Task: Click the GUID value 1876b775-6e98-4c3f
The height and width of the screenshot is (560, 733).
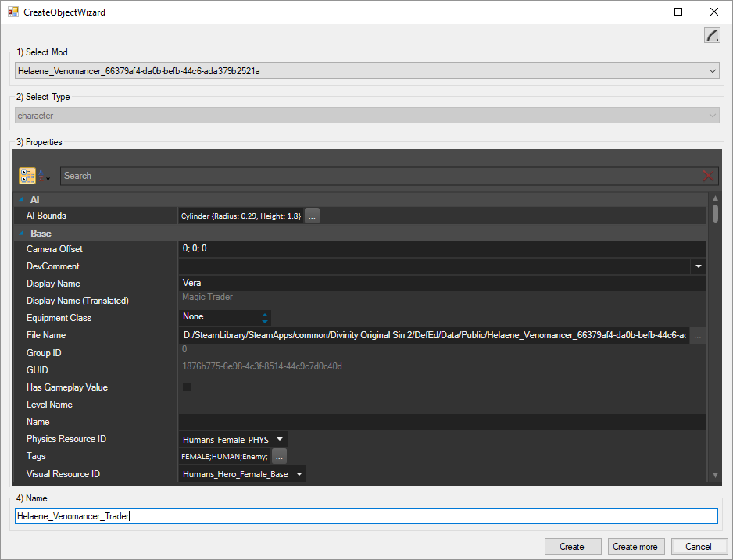Action: pos(262,366)
